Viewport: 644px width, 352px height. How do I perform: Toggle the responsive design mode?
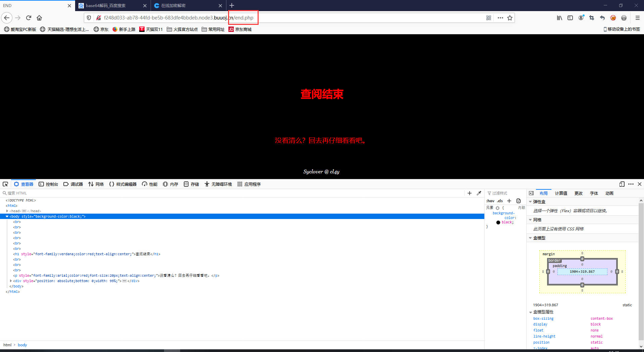coord(622,184)
